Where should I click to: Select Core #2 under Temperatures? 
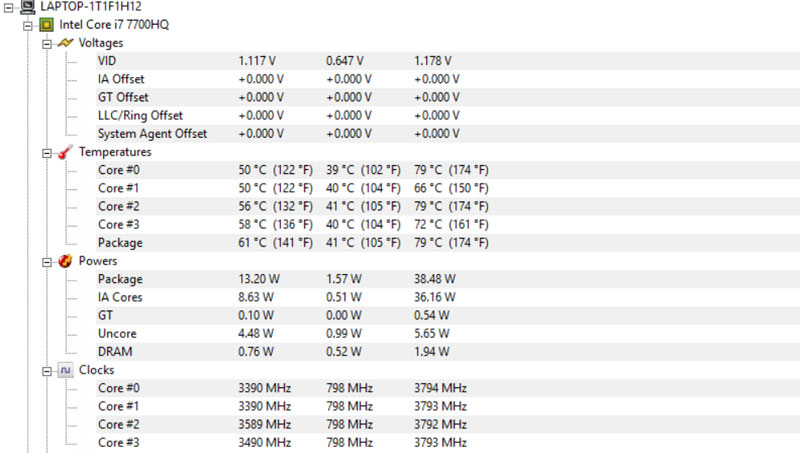[x=448, y=207]
